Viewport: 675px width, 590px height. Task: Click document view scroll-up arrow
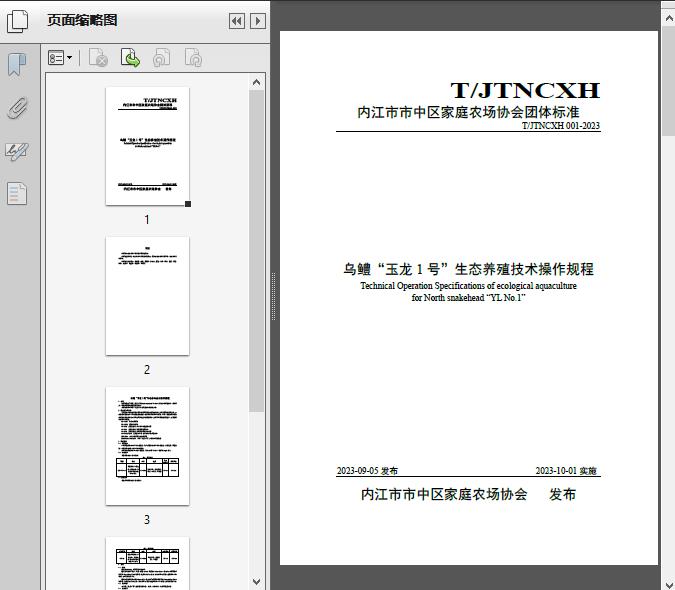669,18
